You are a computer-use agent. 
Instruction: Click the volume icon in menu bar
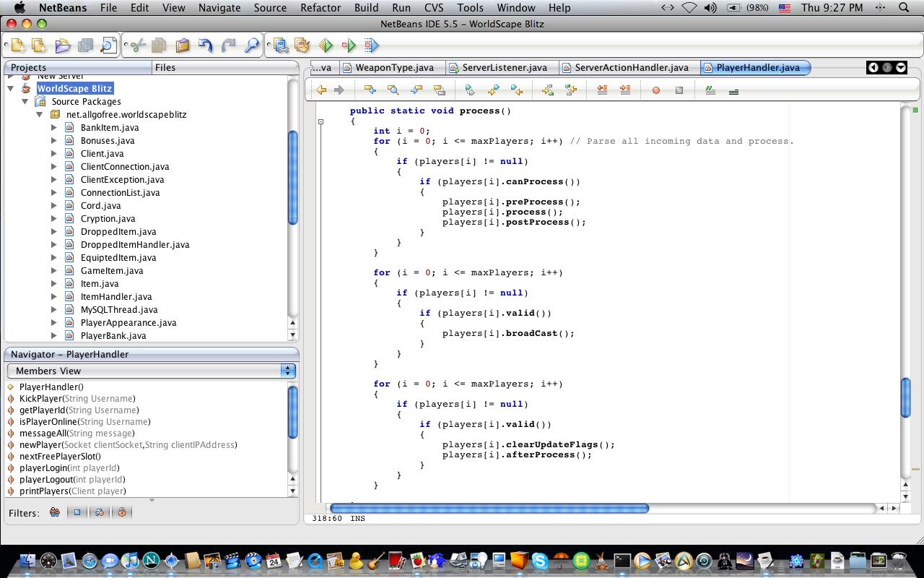tap(710, 7)
